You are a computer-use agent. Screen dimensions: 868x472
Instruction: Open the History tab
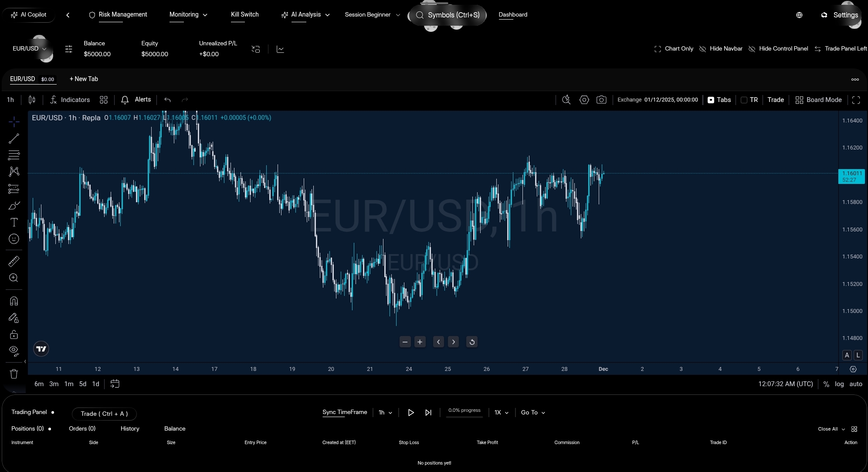[x=130, y=428]
